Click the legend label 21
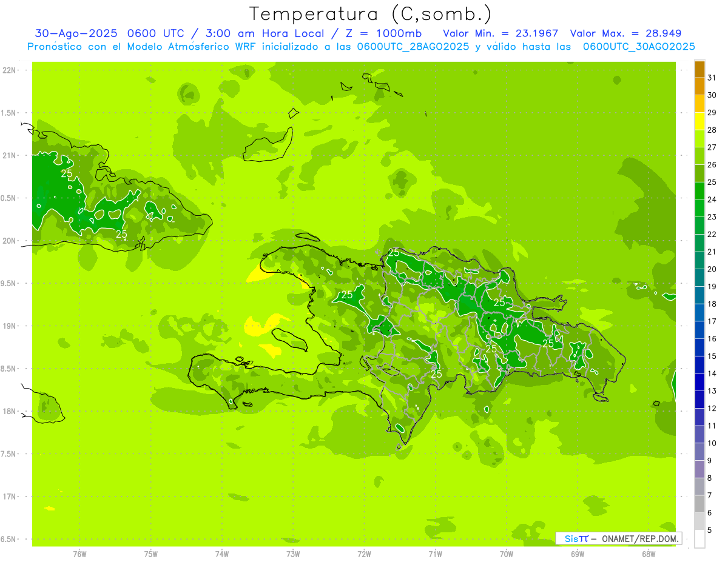This screenshot has width=728, height=562. 712,252
